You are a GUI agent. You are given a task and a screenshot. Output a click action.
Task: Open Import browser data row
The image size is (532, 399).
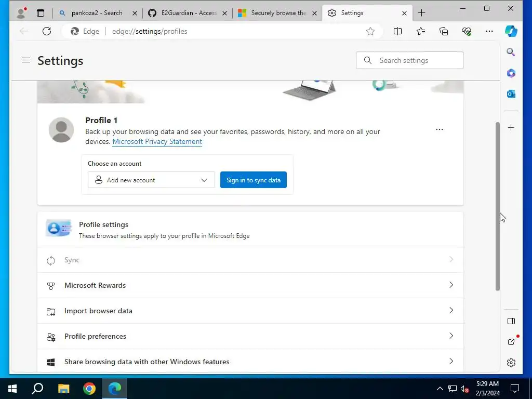pyautogui.click(x=250, y=311)
